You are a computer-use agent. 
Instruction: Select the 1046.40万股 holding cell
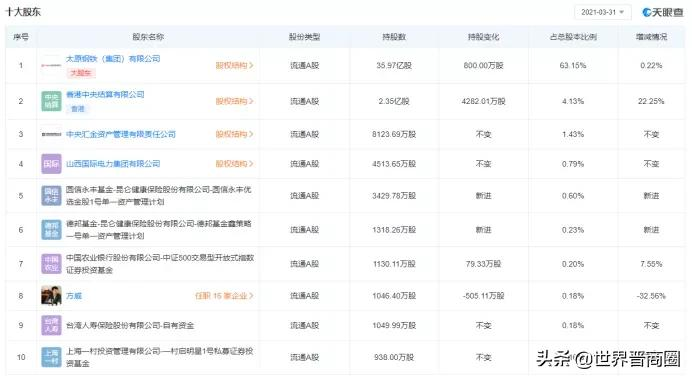pyautogui.click(x=394, y=296)
